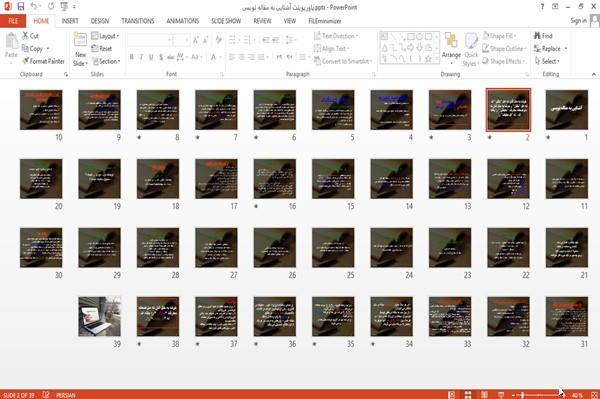The image size is (600, 399).
Task: Open Text Direction dropdown
Action: [x=336, y=36]
